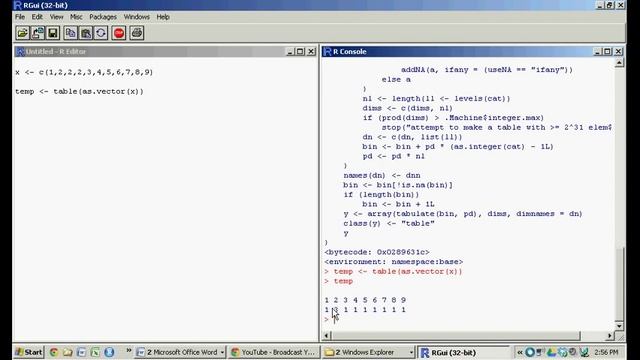Click 'dims <- c(dims, nl)' line in console

pos(407,108)
